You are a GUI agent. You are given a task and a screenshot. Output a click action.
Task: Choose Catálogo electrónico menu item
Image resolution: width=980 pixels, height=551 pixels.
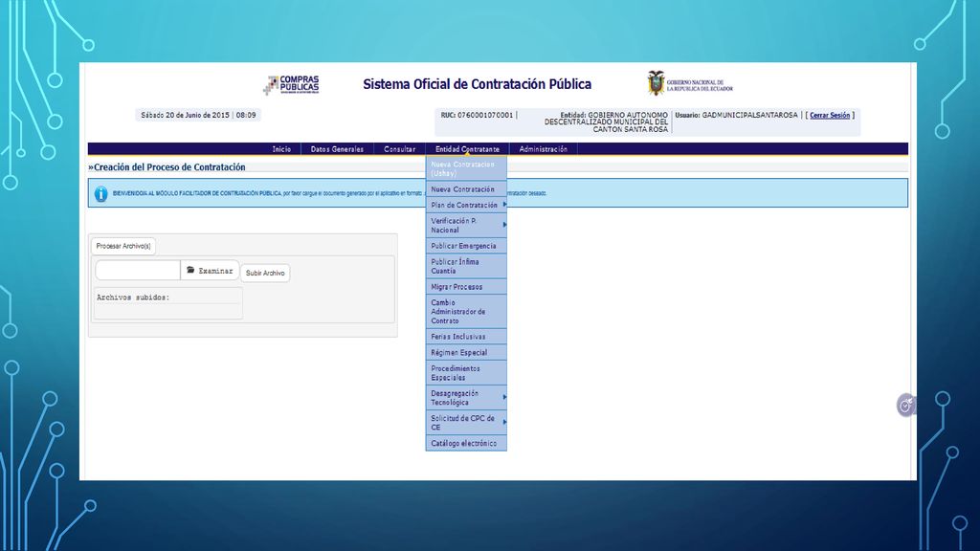point(466,444)
